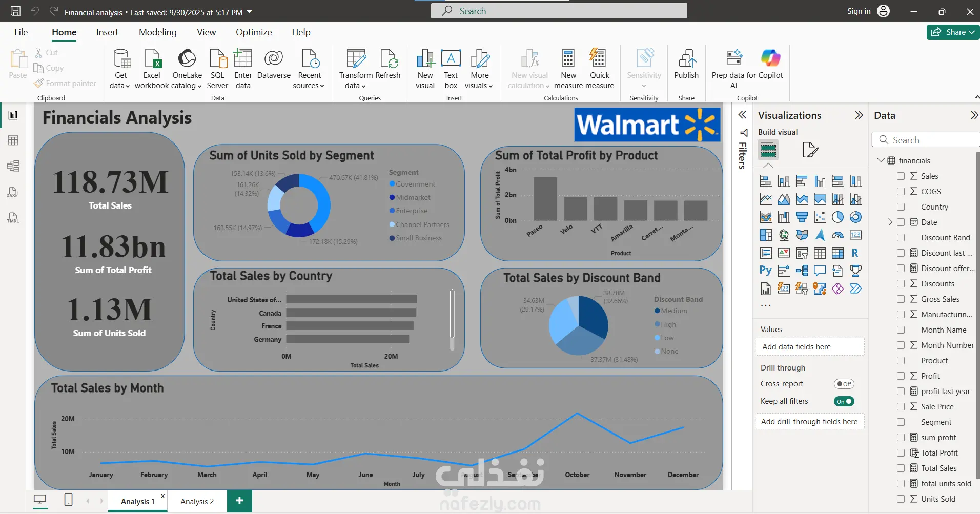Check the Sales field checkbox

coord(901,176)
